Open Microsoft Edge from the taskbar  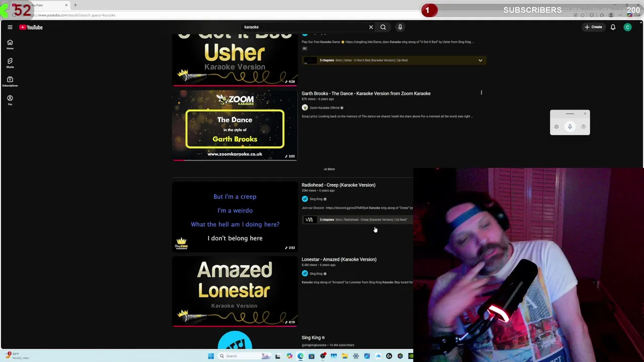click(x=300, y=356)
